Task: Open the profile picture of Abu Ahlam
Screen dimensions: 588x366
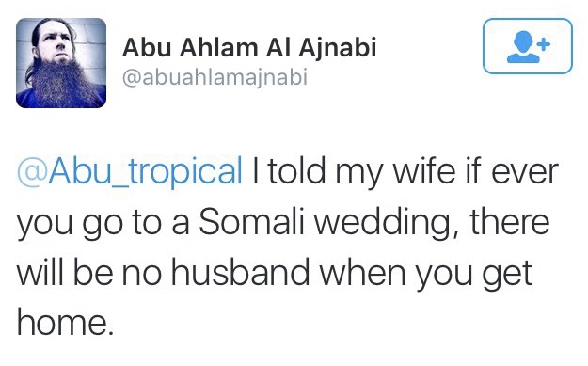Action: point(61,63)
